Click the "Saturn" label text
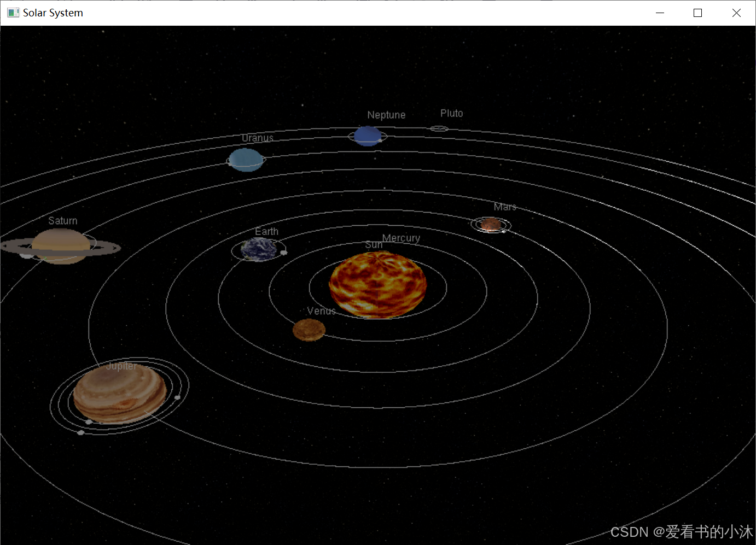This screenshot has height=545, width=756. [x=63, y=221]
